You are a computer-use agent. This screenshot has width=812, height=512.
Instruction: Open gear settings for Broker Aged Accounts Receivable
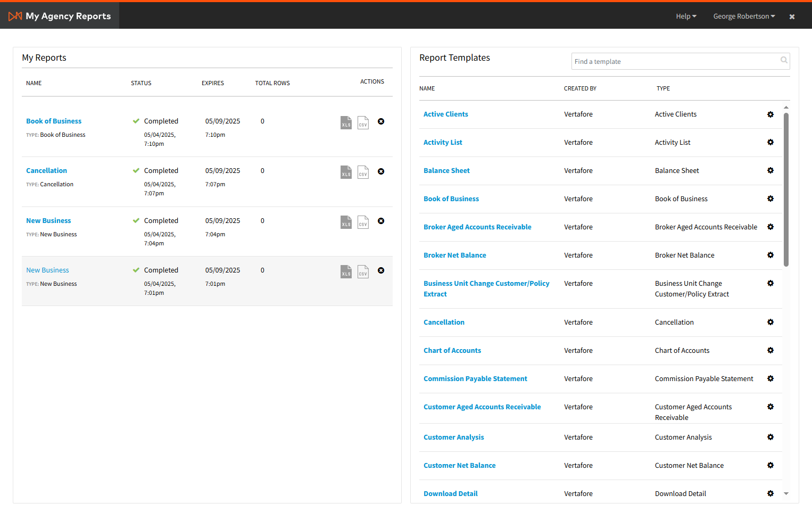click(770, 227)
